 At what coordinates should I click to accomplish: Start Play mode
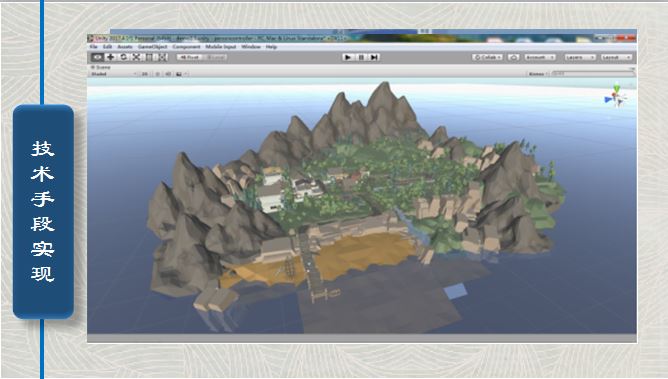point(348,57)
